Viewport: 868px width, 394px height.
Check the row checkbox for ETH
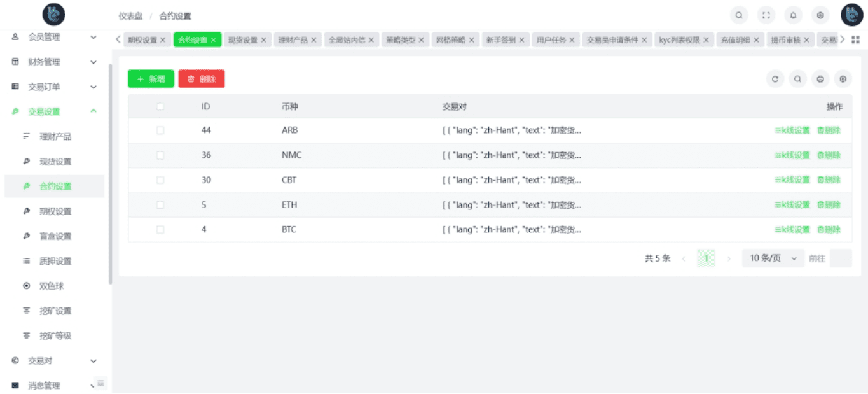(x=160, y=205)
